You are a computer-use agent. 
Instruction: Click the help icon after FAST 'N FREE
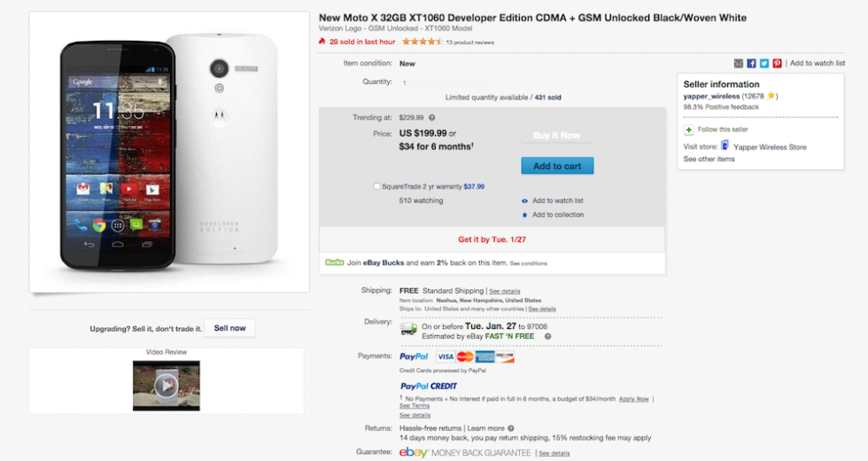(547, 336)
